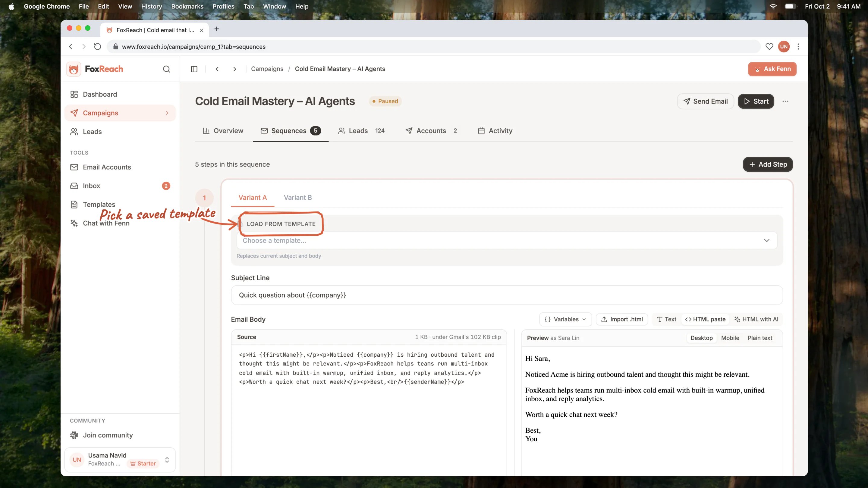Open the Chrome three-dot menu
This screenshot has height=488, width=868.
click(x=798, y=47)
